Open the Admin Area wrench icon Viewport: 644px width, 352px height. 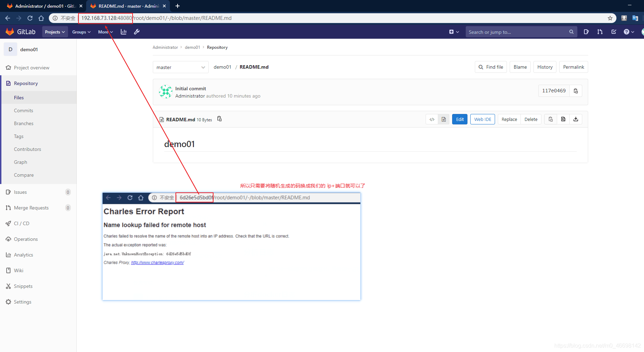137,32
